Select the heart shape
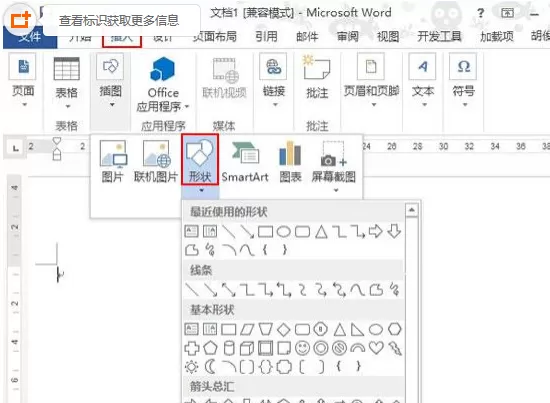The height and width of the screenshot is (403, 550). coord(376,348)
